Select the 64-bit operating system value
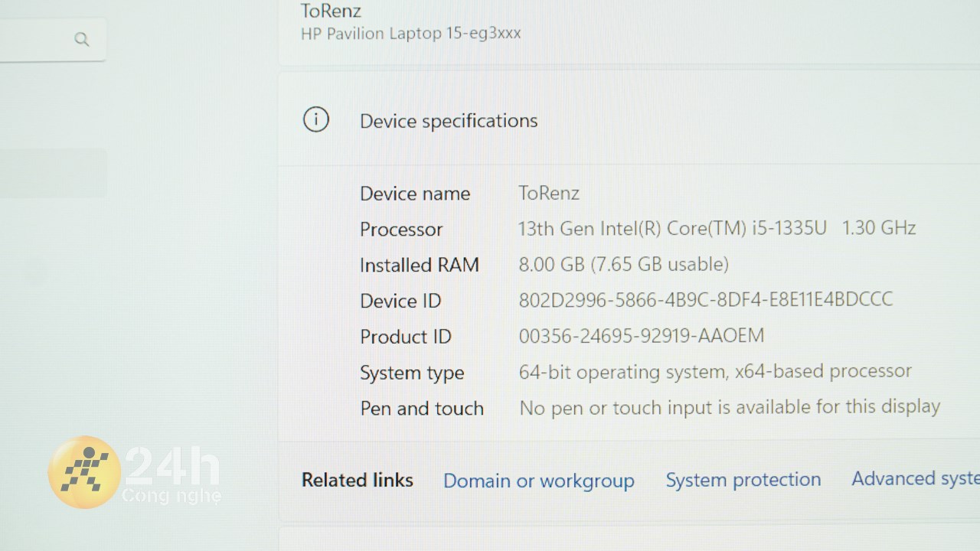This screenshot has height=551, width=980. [x=715, y=372]
